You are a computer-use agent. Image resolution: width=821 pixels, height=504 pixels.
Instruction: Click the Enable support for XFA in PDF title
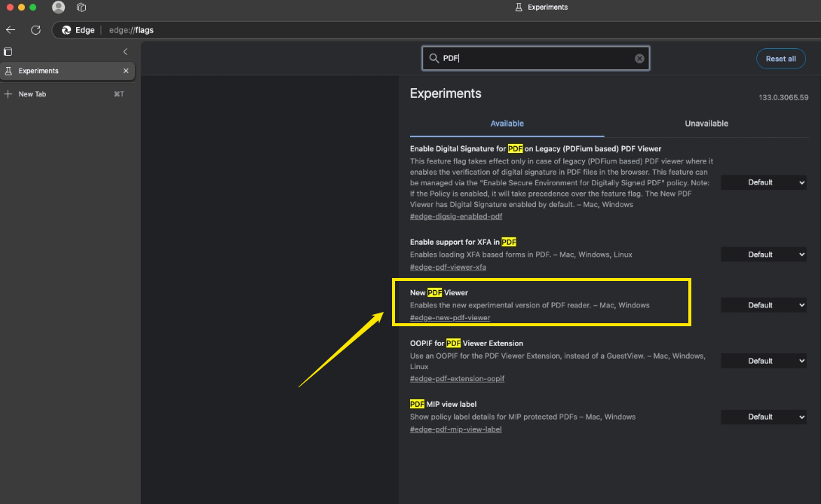[463, 242]
